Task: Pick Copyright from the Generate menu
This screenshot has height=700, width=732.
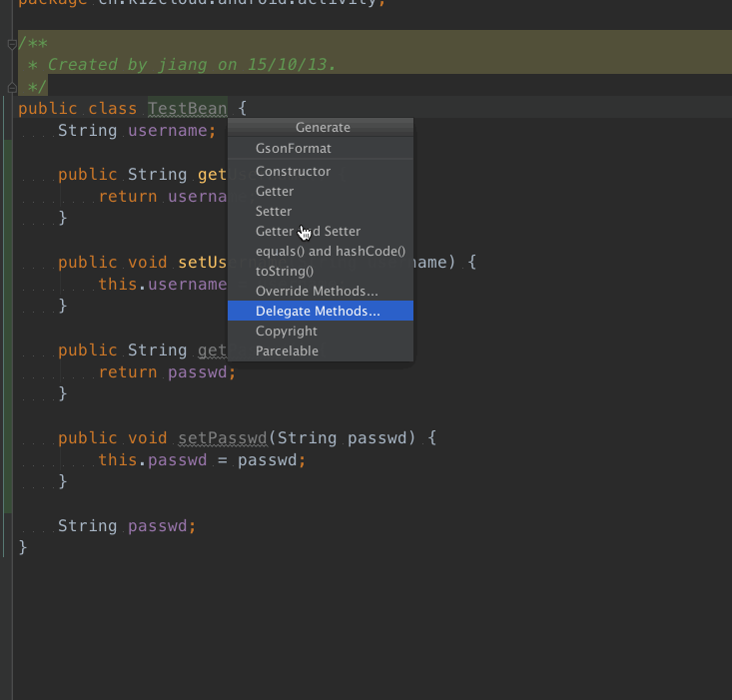Action: click(286, 331)
